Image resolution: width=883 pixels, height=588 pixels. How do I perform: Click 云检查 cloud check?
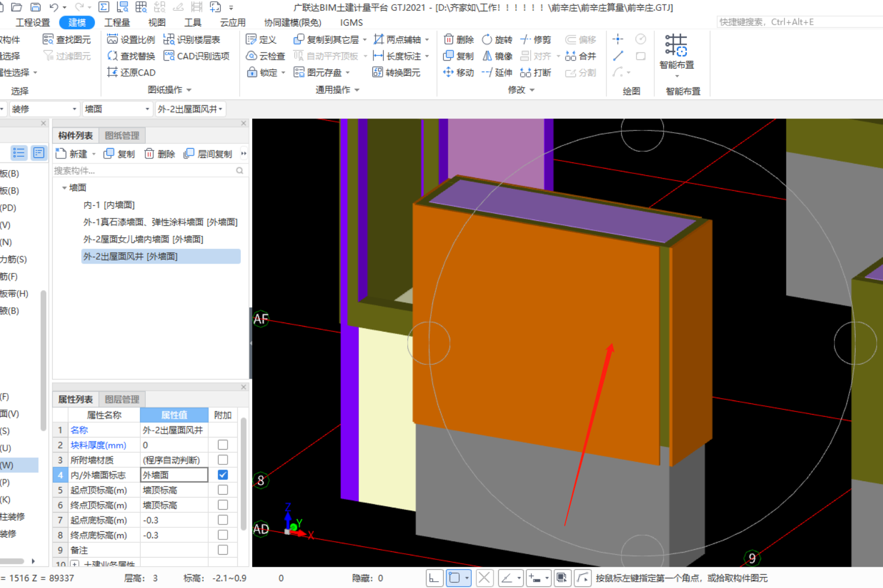(x=265, y=56)
